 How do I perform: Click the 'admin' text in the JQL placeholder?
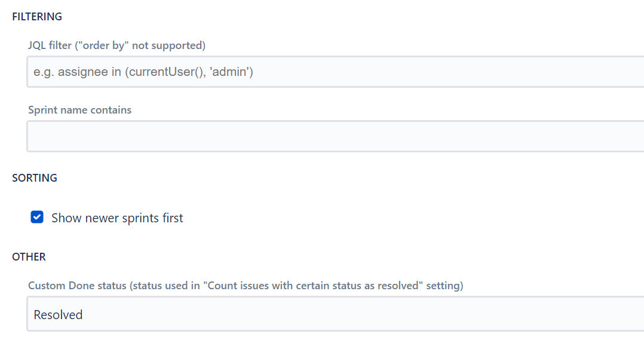pyautogui.click(x=230, y=72)
